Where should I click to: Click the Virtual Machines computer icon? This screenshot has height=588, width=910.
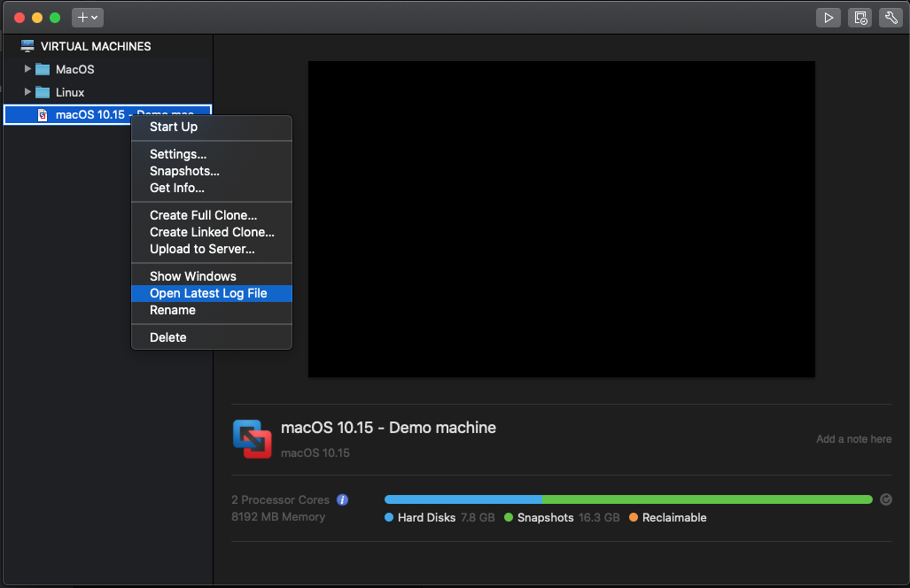click(27, 46)
